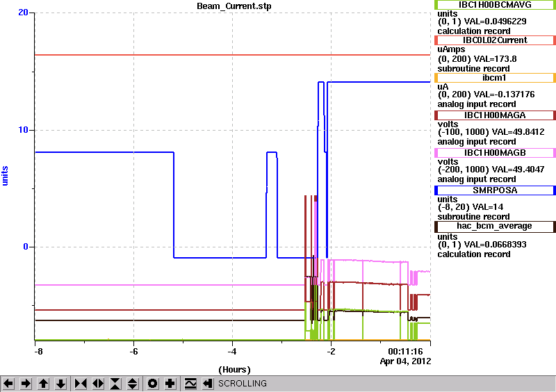
Task: Select the SMRPOSA curve legend
Action: point(495,190)
